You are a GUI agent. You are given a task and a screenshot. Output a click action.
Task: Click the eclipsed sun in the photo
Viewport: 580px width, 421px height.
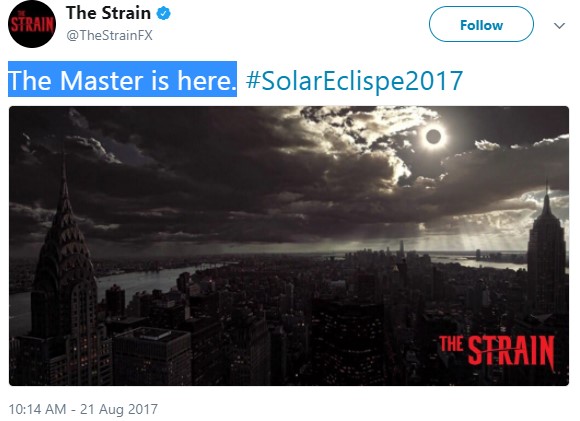tap(434, 137)
